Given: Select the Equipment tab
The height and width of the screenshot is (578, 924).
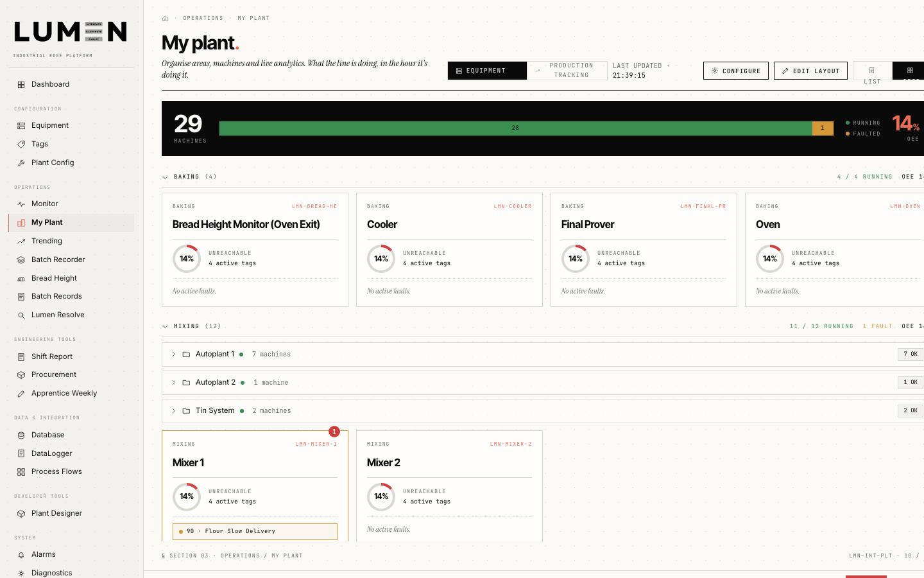Looking at the screenshot, I should 487,71.
